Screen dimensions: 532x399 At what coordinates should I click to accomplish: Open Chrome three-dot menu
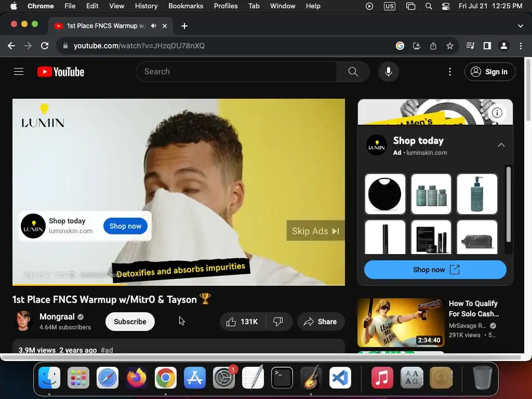point(521,46)
